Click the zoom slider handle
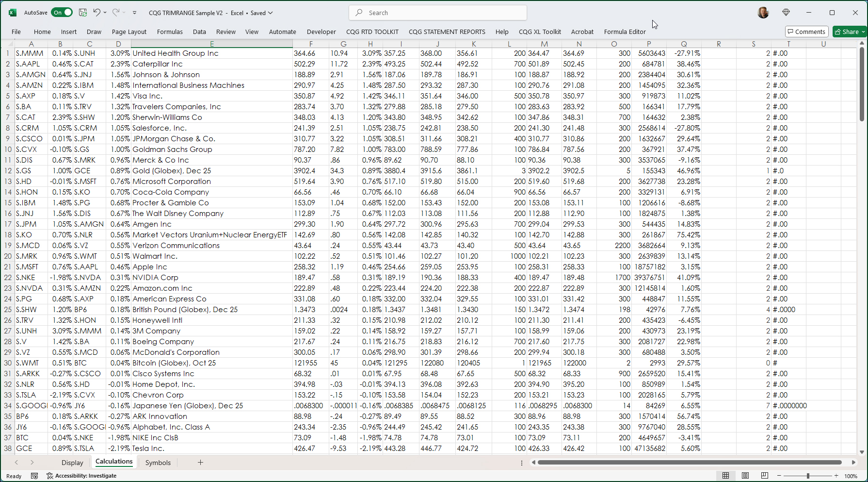Screen dimensions: 868x482 pyautogui.click(x=808, y=476)
